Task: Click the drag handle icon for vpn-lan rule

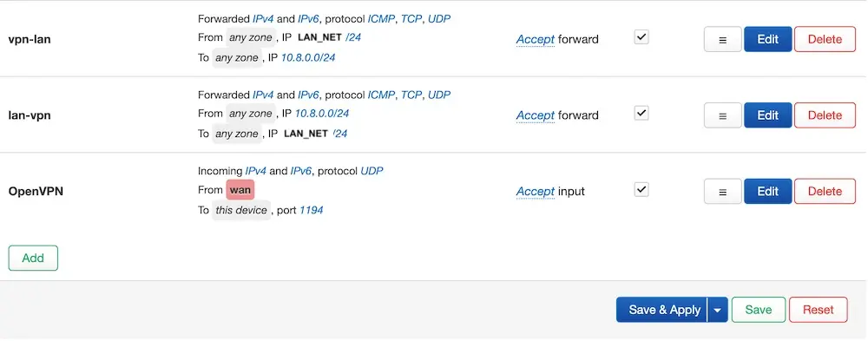Action: tap(722, 39)
